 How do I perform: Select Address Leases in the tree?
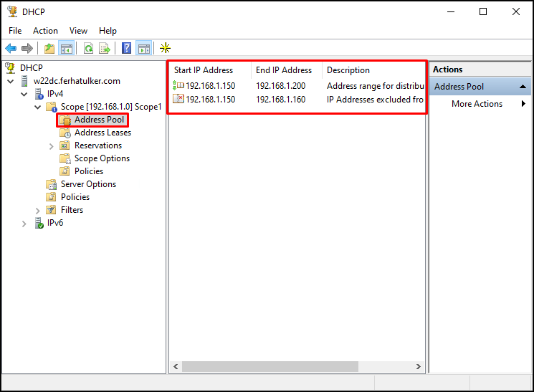pos(102,133)
